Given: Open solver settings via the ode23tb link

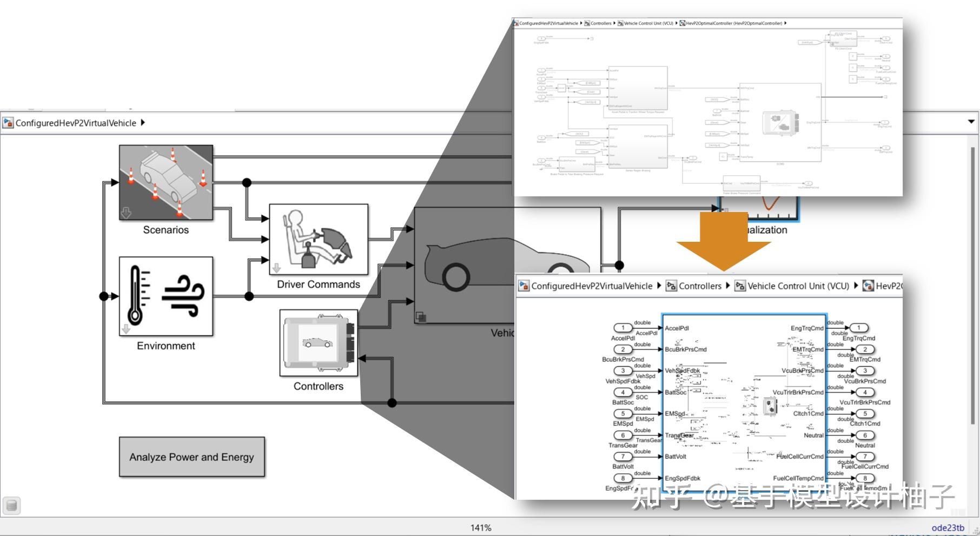Looking at the screenshot, I should point(948,527).
